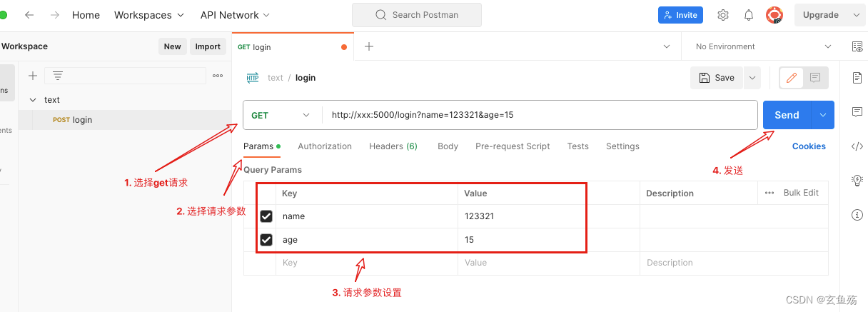Click the Upgrade button
The width and height of the screenshot is (868, 312).
(821, 15)
